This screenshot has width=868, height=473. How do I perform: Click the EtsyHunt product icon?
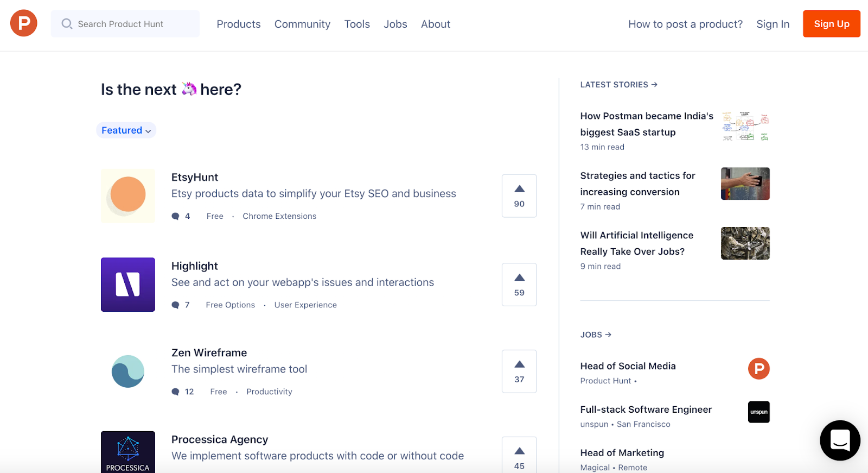128,195
